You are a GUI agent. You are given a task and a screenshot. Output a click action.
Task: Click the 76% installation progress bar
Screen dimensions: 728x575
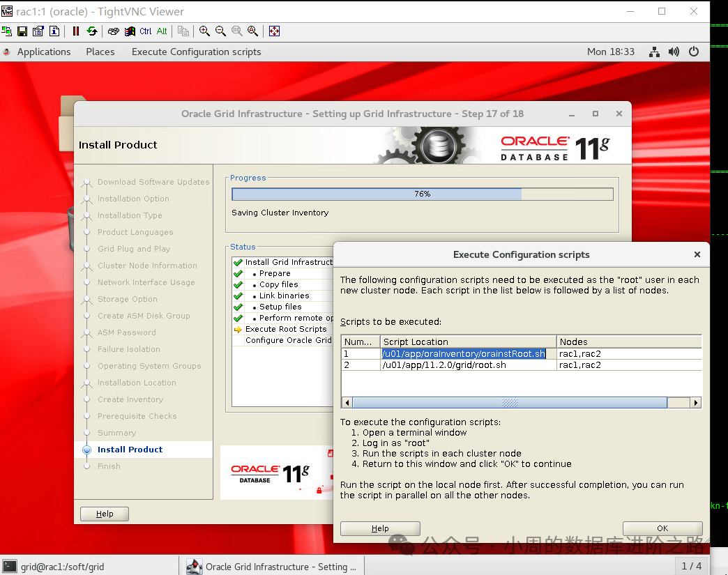[x=423, y=194]
